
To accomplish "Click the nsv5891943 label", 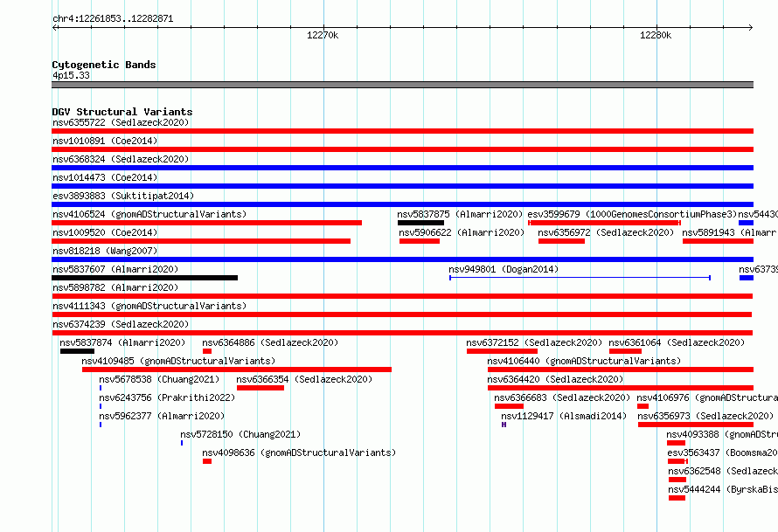I will click(x=729, y=232).
